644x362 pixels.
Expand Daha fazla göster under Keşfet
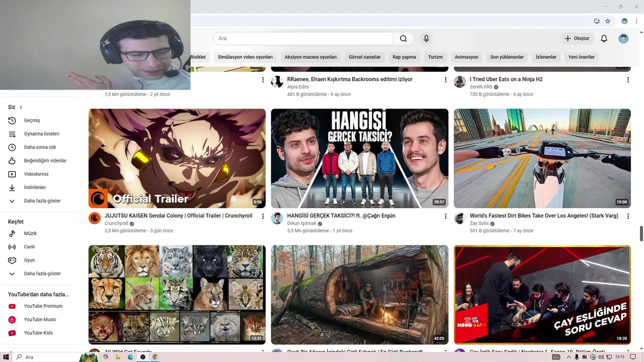(x=41, y=274)
